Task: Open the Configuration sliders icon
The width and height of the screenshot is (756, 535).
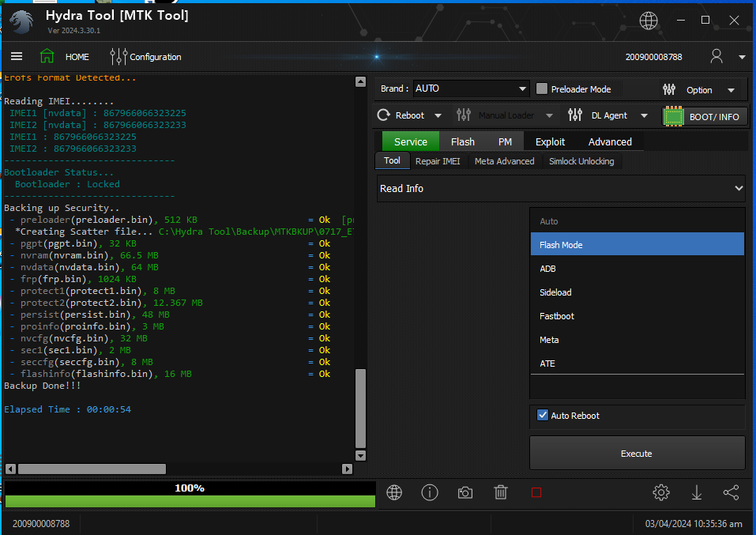Action: [x=118, y=56]
